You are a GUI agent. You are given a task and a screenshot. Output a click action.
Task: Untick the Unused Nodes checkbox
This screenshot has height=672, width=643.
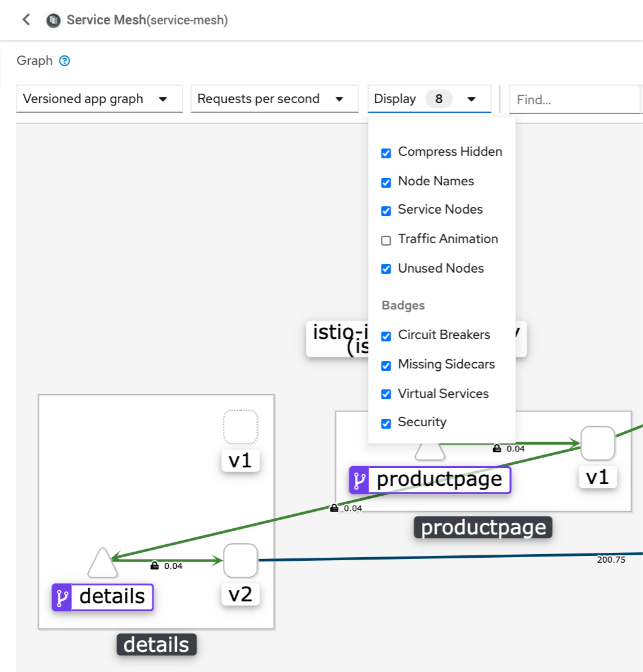386,269
